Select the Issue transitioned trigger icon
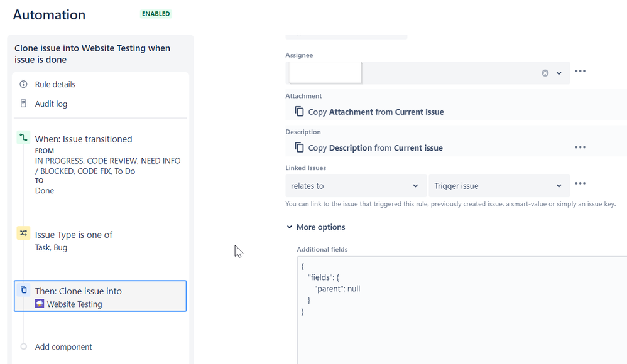 click(23, 137)
